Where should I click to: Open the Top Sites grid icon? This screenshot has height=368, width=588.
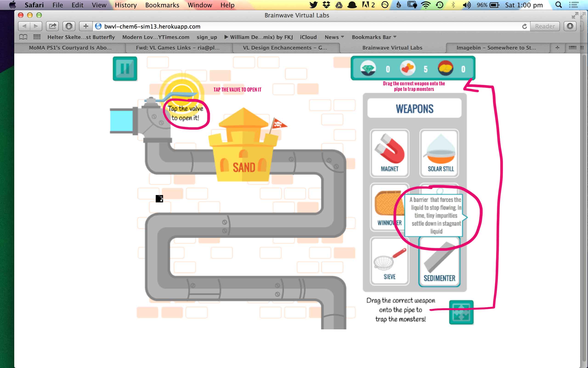pyautogui.click(x=37, y=37)
